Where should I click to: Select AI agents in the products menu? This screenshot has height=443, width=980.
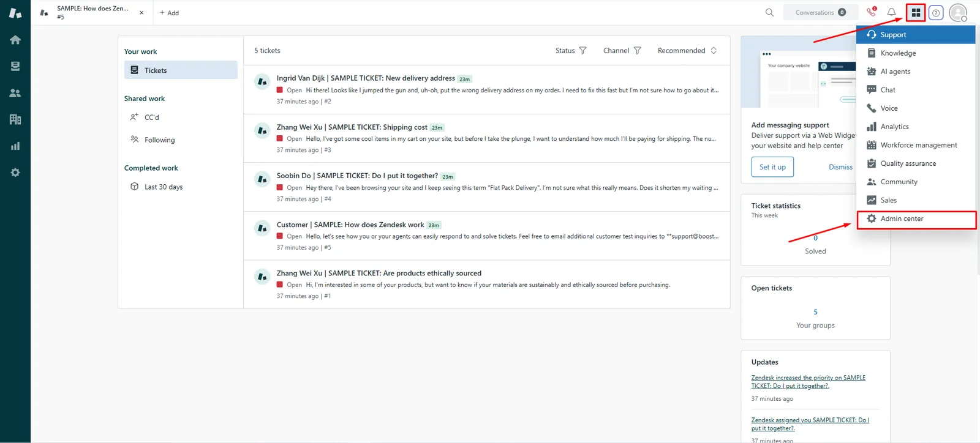[916, 72]
